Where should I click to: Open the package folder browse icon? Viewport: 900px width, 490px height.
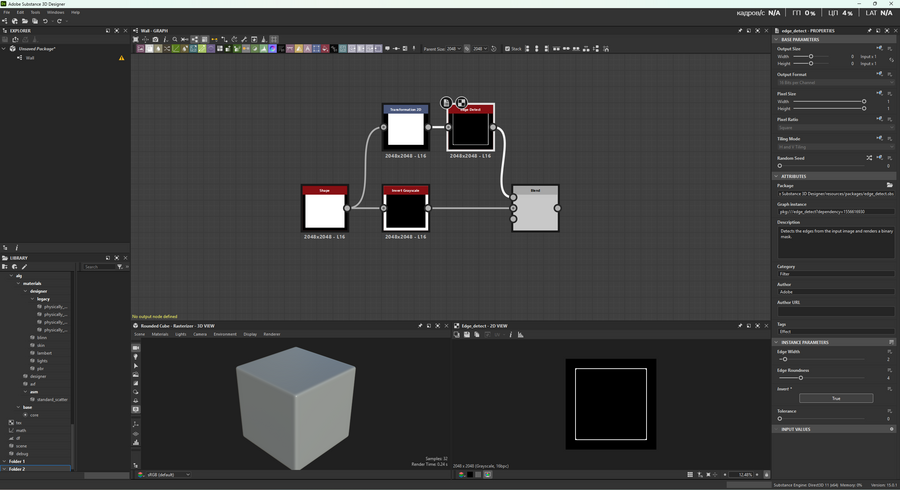[x=889, y=185]
